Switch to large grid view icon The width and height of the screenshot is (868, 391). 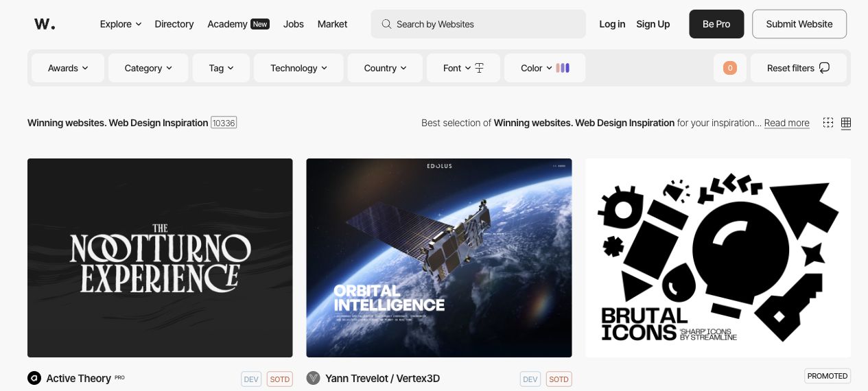[x=828, y=123]
